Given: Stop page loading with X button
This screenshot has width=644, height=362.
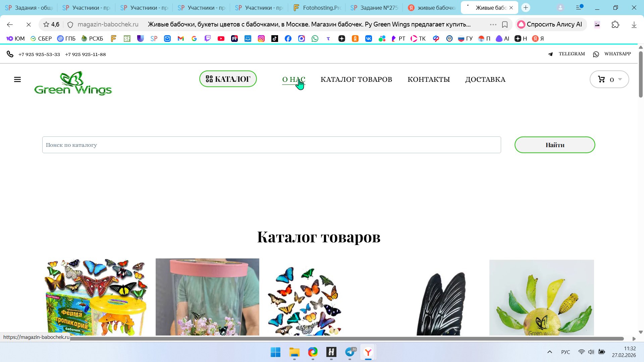Looking at the screenshot, I should click(x=29, y=24).
